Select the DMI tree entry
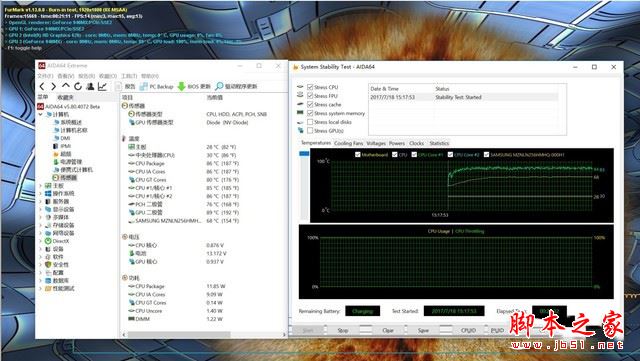This screenshot has height=361, width=640. [x=62, y=138]
